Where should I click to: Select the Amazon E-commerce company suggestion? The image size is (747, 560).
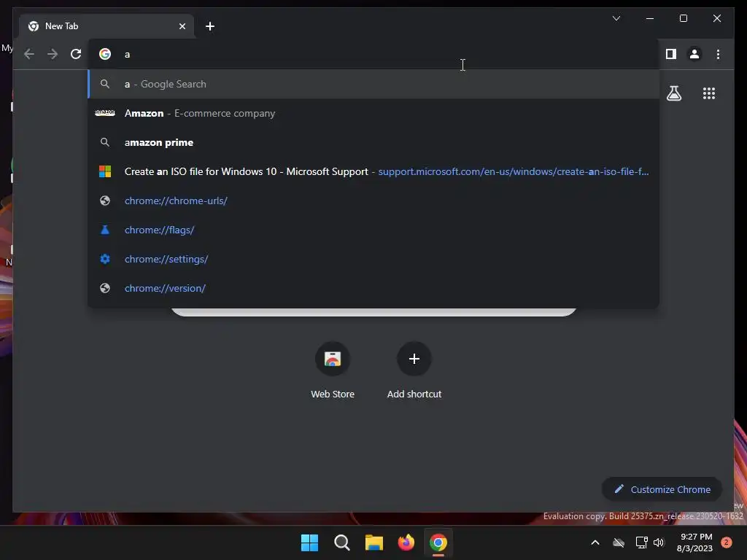click(x=374, y=113)
